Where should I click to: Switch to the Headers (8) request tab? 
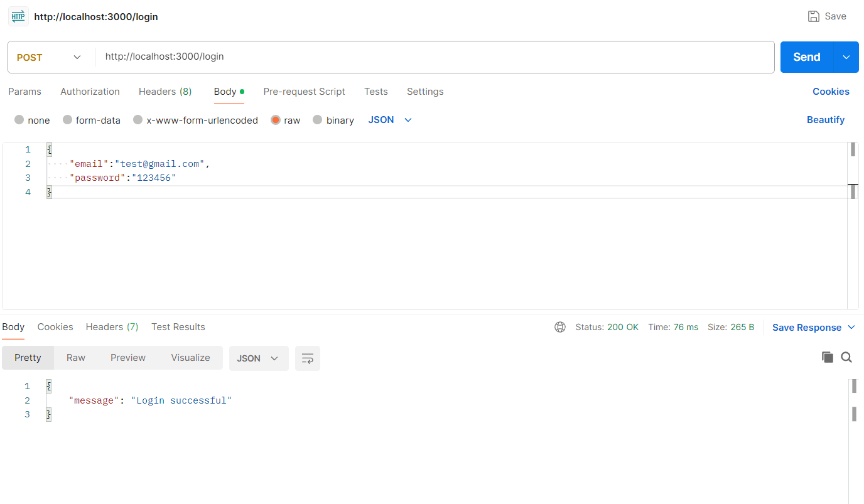point(165,91)
